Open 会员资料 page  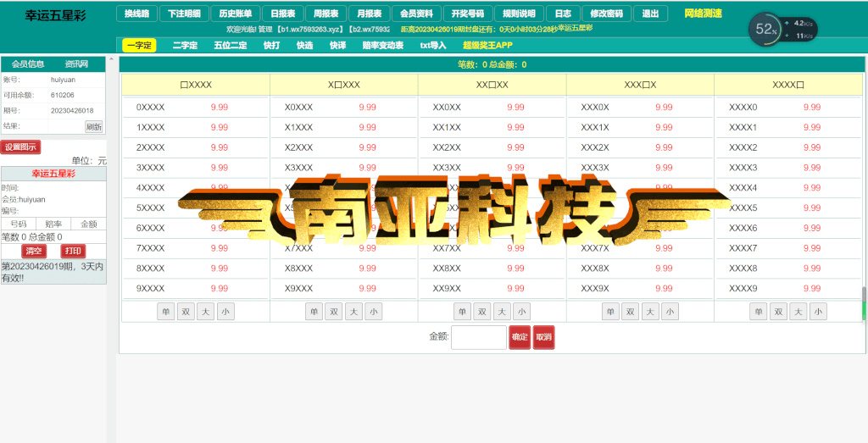pyautogui.click(x=417, y=14)
